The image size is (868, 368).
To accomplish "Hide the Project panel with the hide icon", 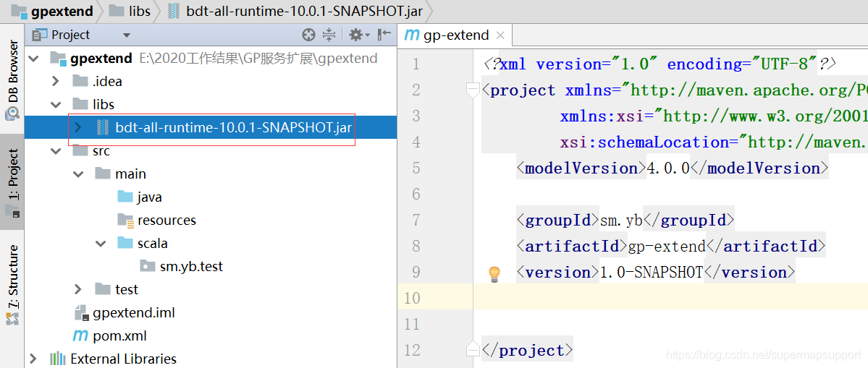I will pyautogui.click(x=384, y=35).
